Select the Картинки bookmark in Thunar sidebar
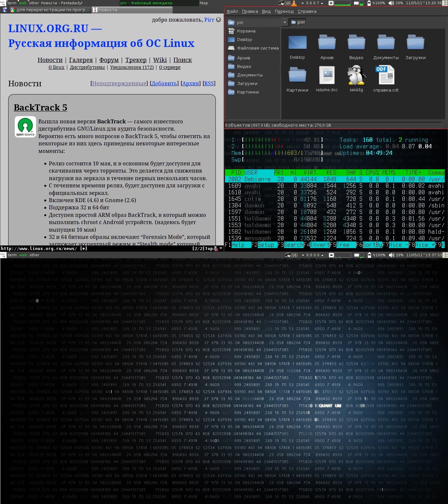This screenshot has height=504, width=448. pos(253,92)
